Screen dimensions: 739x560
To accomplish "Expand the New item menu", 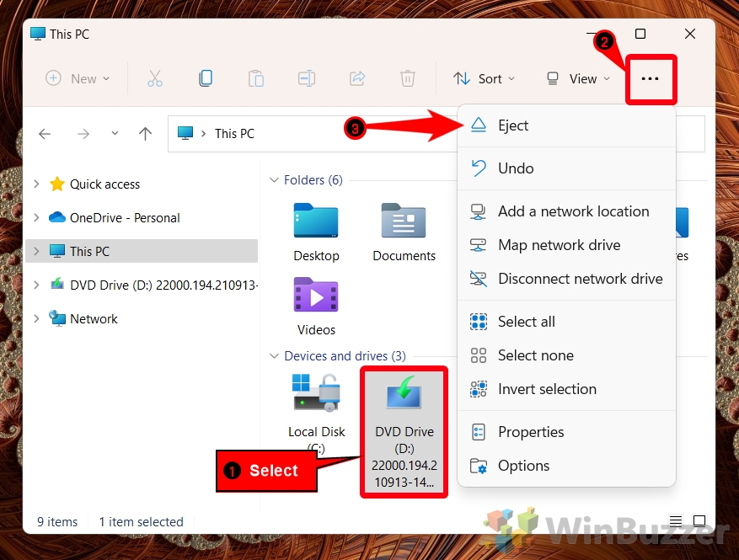I will pyautogui.click(x=77, y=78).
